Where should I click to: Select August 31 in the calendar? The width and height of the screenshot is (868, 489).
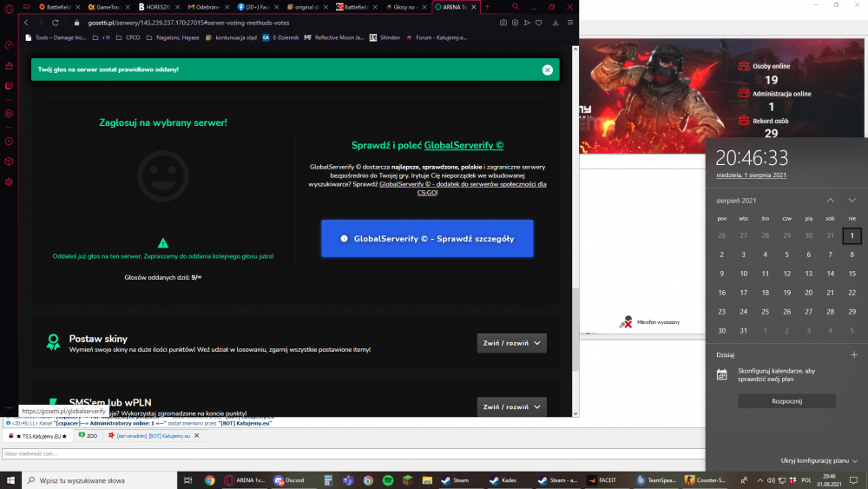(x=744, y=331)
